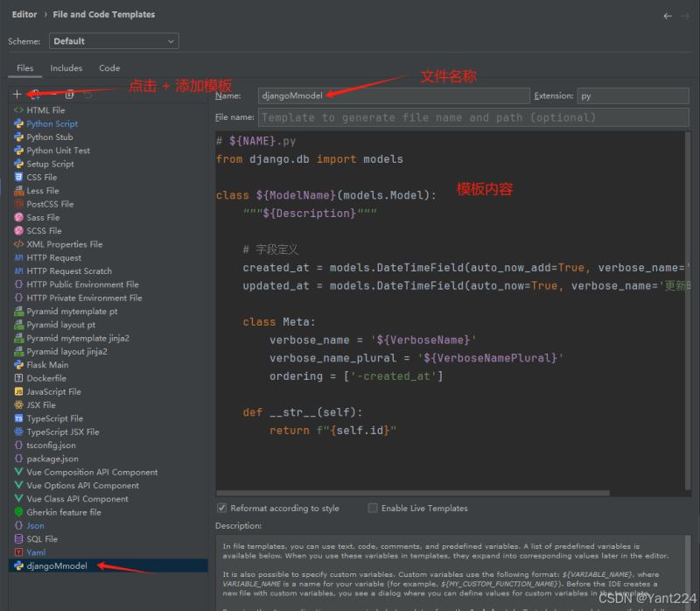Click the SCSS File pink icon
The image size is (700, 611).
tap(18, 231)
